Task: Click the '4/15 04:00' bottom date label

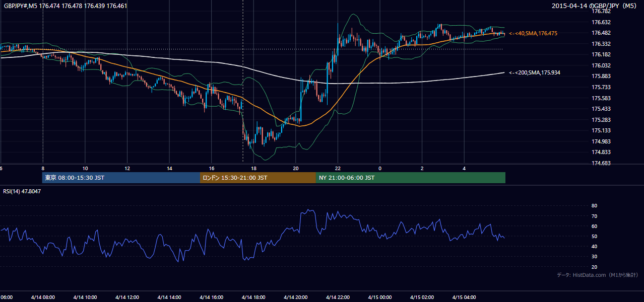Action: tap(464, 297)
